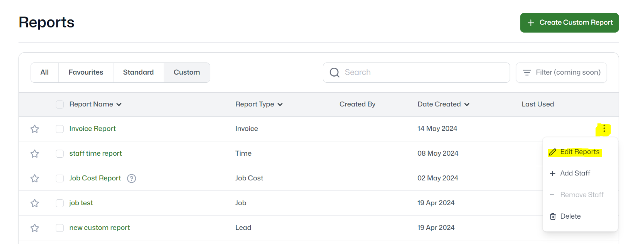Open the Invoice Report link
This screenshot has height=244, width=644.
(x=92, y=129)
